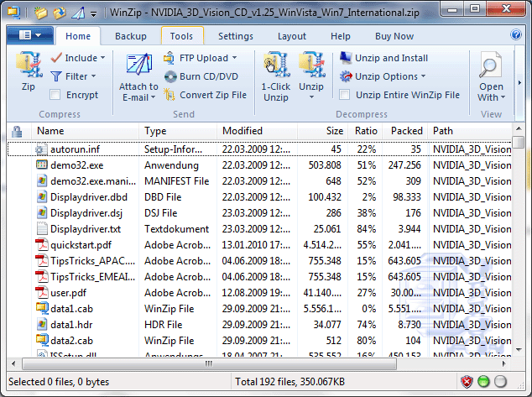Click the blue help question mark icon

(x=516, y=34)
